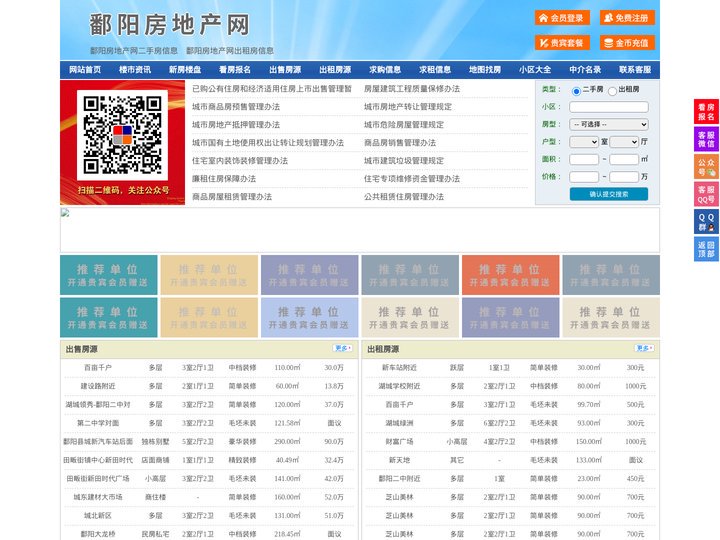Open 城市房地产抵押管理办法 link
The image size is (720, 540).
point(236,124)
